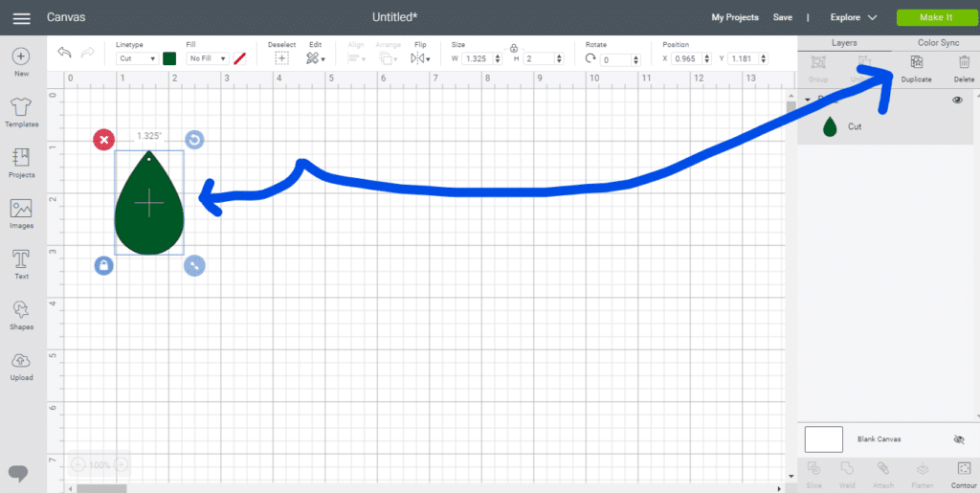
Task: Open the Fill dropdown
Action: point(208,58)
